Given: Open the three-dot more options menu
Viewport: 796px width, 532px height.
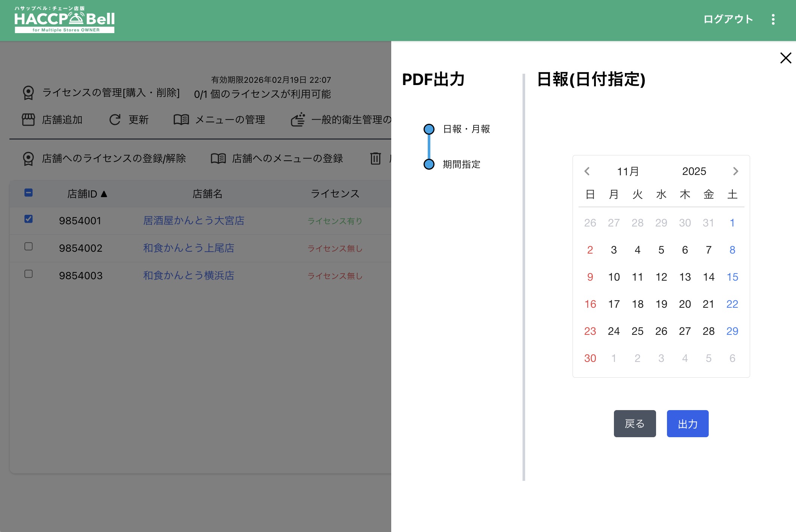Looking at the screenshot, I should click(773, 20).
